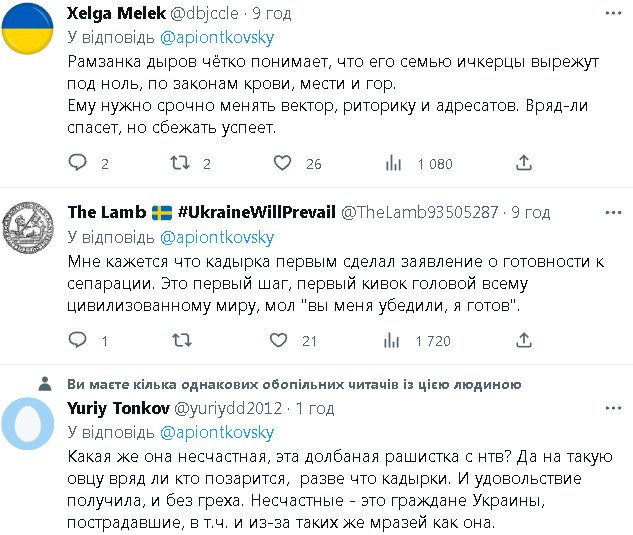Open more options for The Lamb's tweet
The width and height of the screenshot is (633, 535).
pyautogui.click(x=612, y=212)
